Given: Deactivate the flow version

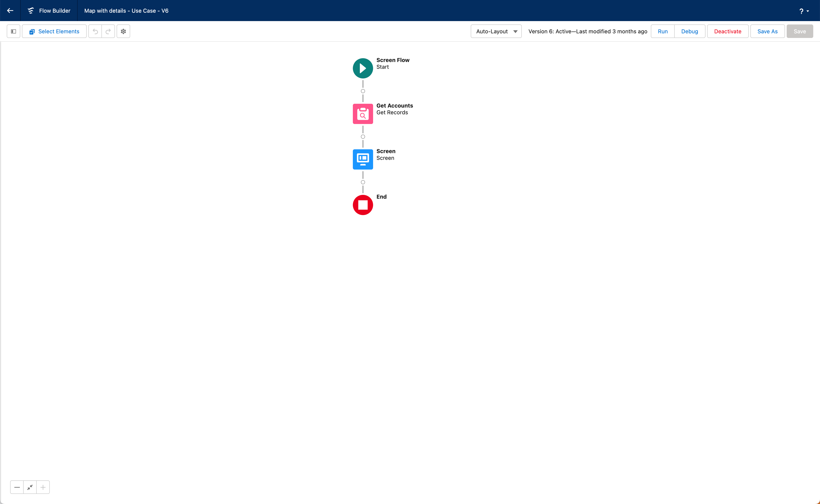Looking at the screenshot, I should 727,31.
